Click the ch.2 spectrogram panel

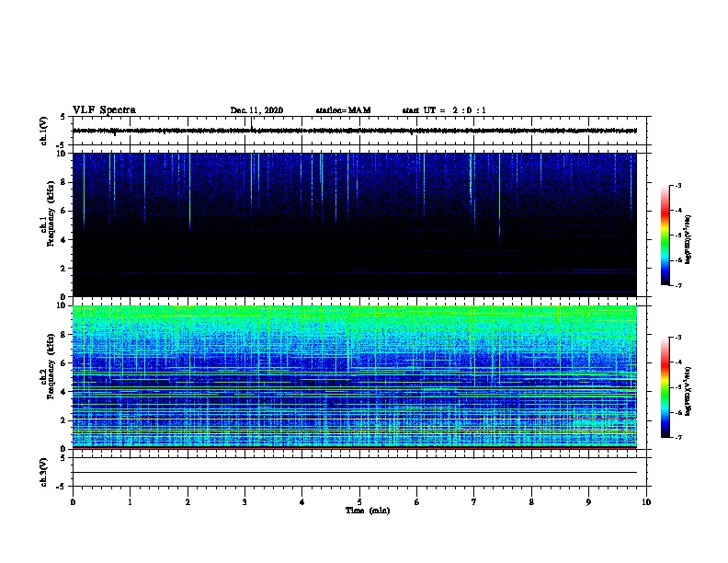tap(355, 377)
